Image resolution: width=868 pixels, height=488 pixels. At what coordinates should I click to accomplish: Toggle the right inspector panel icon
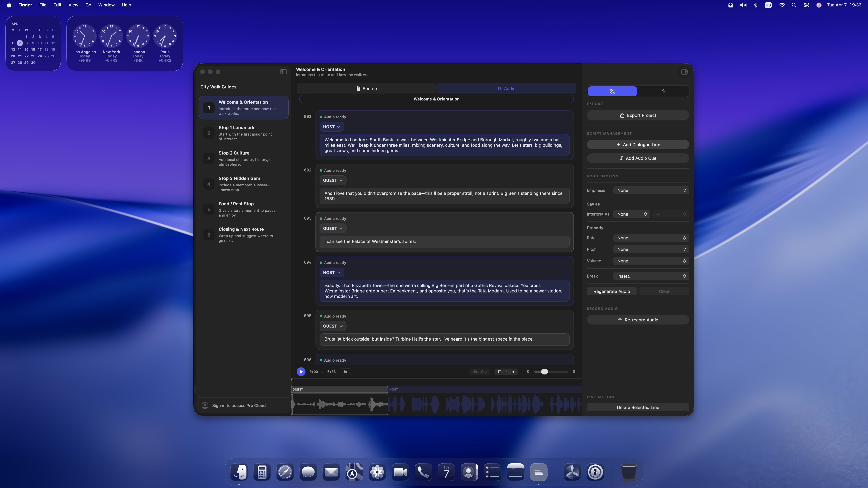click(x=684, y=72)
